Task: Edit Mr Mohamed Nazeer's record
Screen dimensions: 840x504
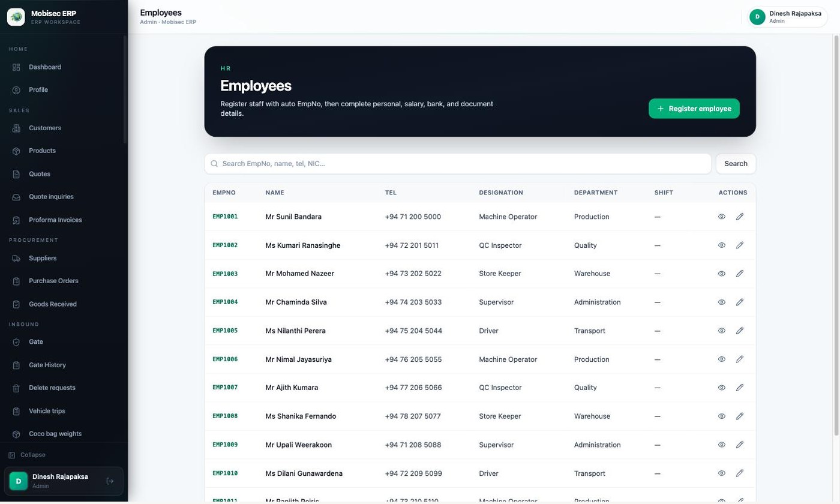Action: click(740, 274)
